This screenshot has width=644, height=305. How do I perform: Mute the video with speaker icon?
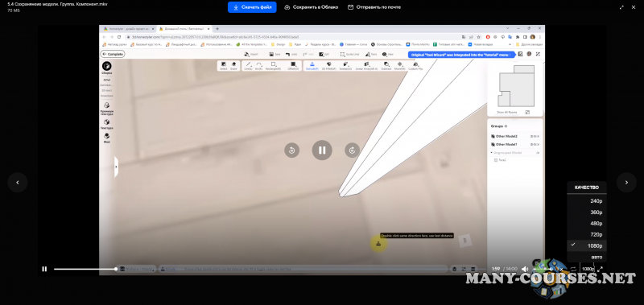pyautogui.click(x=525, y=269)
